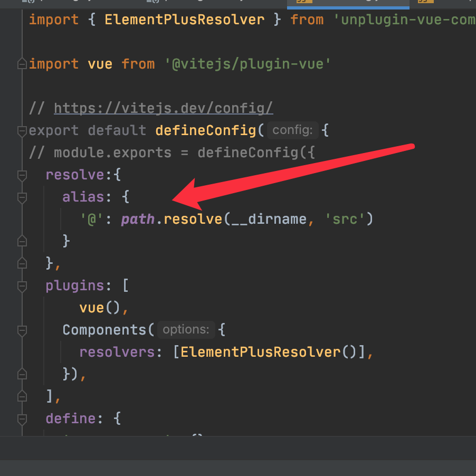This screenshot has width=476, height=476.
Task: Collapse the define: { block
Action: 22,419
